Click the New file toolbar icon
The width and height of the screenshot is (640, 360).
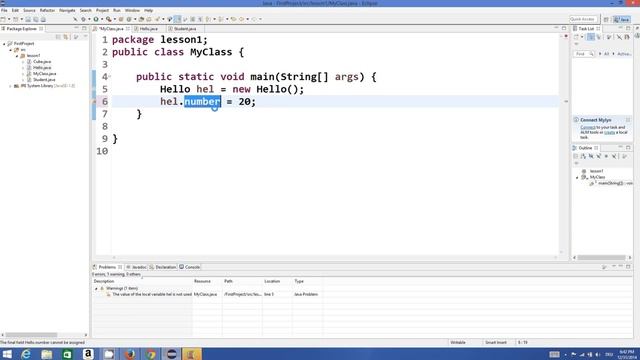pyautogui.click(x=3, y=19)
